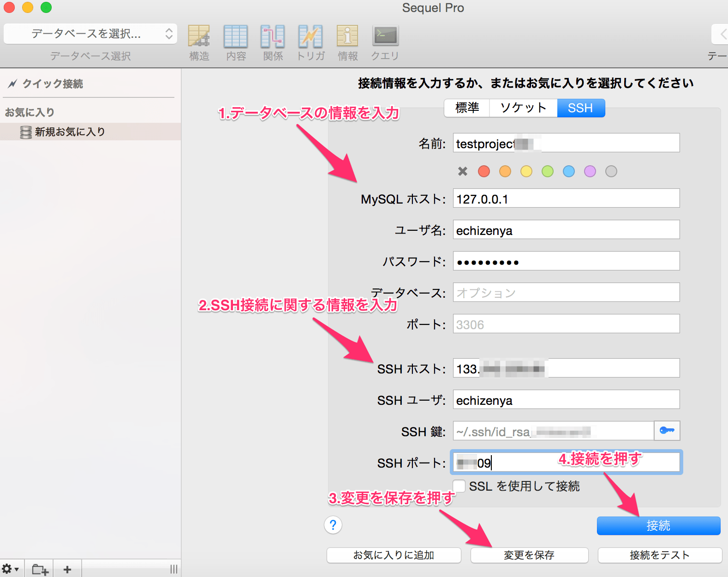Pick the blue color label
This screenshot has width=728, height=577.
tap(569, 171)
